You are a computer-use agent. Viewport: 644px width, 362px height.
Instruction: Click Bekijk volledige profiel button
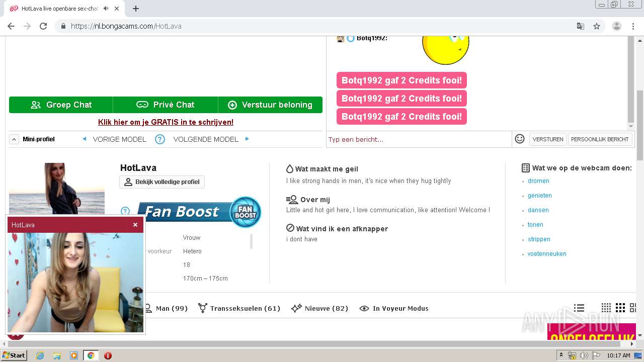pyautogui.click(x=162, y=182)
